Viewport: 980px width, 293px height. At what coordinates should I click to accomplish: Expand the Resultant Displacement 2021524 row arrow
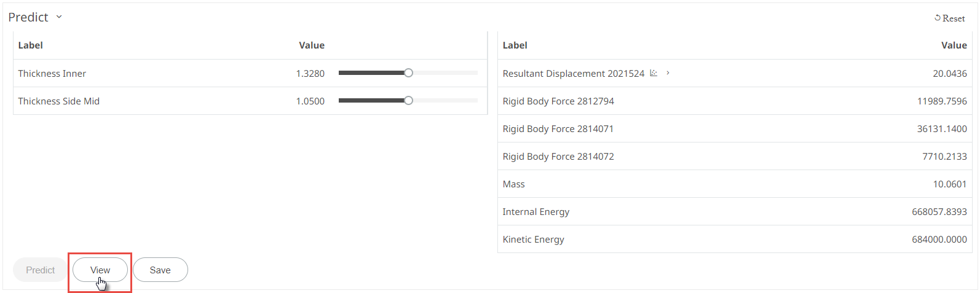click(x=668, y=73)
